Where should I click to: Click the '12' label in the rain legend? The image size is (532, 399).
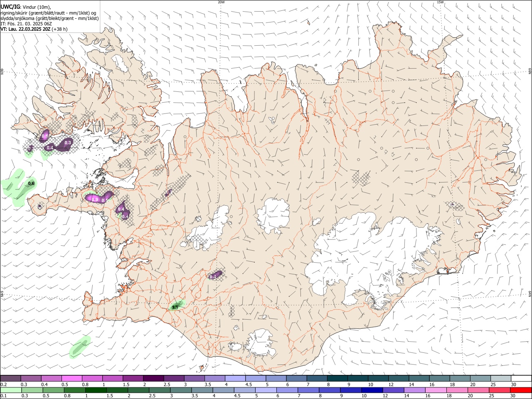(385, 396)
